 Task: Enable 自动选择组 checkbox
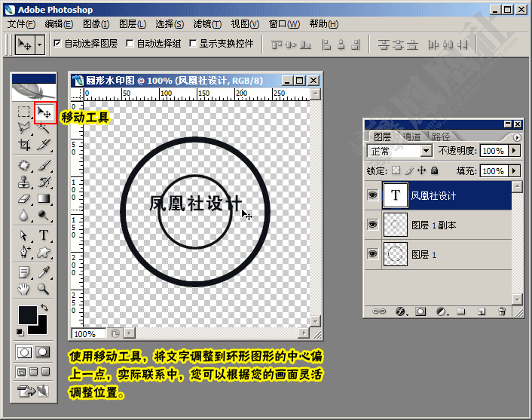[130, 43]
